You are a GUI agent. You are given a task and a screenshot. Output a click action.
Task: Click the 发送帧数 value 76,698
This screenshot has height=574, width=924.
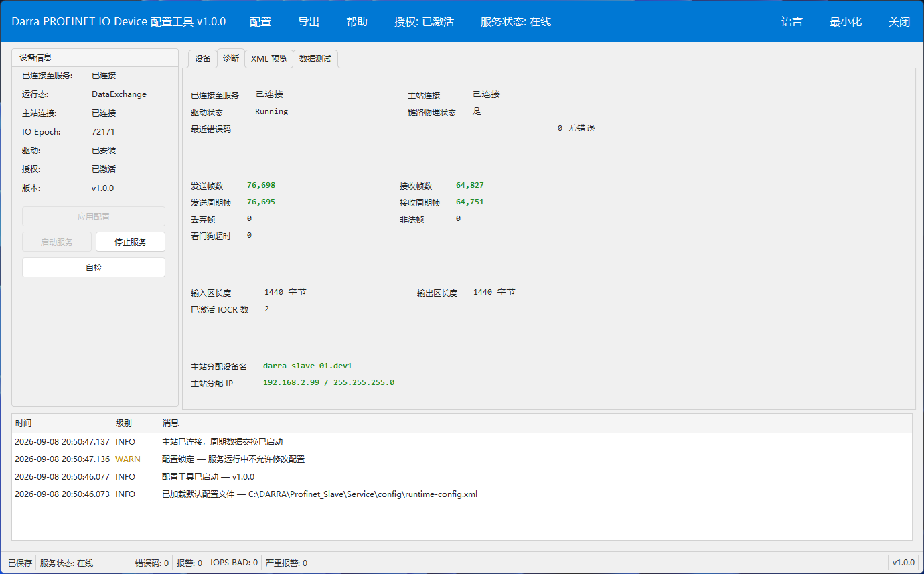click(261, 185)
